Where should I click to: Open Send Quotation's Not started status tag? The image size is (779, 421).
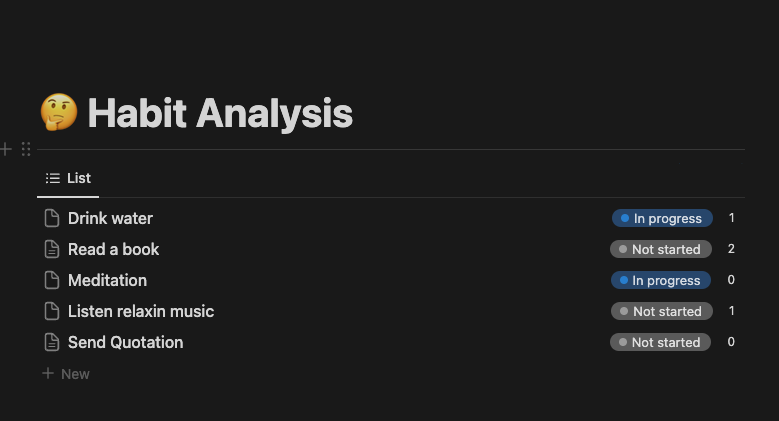(660, 342)
